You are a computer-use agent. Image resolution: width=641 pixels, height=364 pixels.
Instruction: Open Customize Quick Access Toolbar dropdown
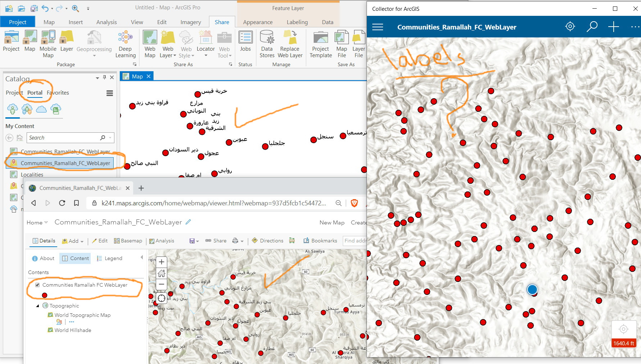(88, 8)
